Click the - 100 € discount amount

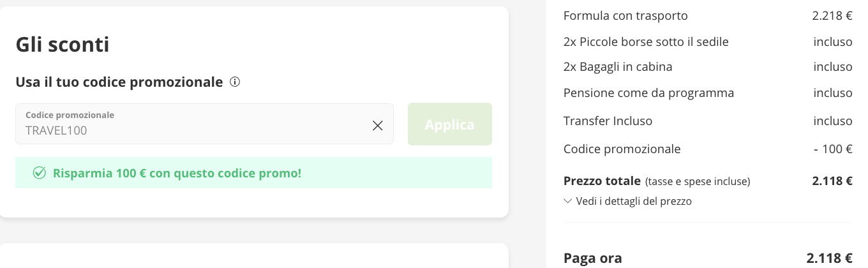(x=833, y=149)
